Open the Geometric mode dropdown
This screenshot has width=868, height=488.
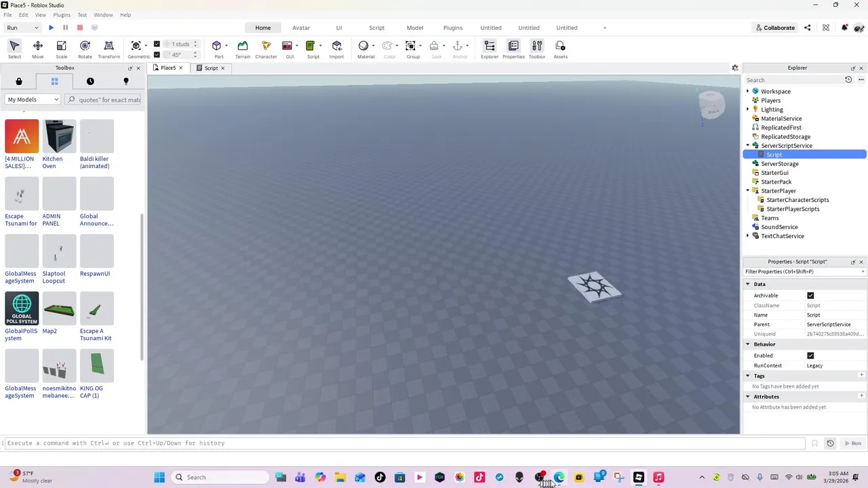146,45
